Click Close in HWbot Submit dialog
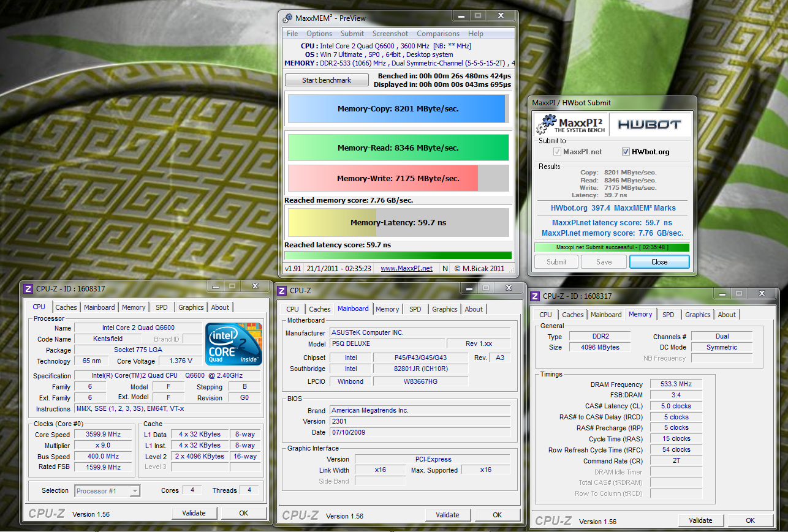The height and width of the screenshot is (532, 788). click(x=659, y=261)
